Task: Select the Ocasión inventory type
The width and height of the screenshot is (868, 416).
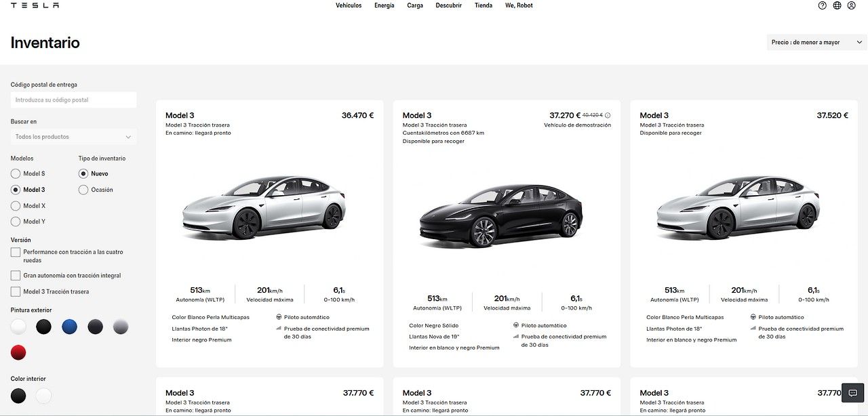Action: (x=83, y=190)
